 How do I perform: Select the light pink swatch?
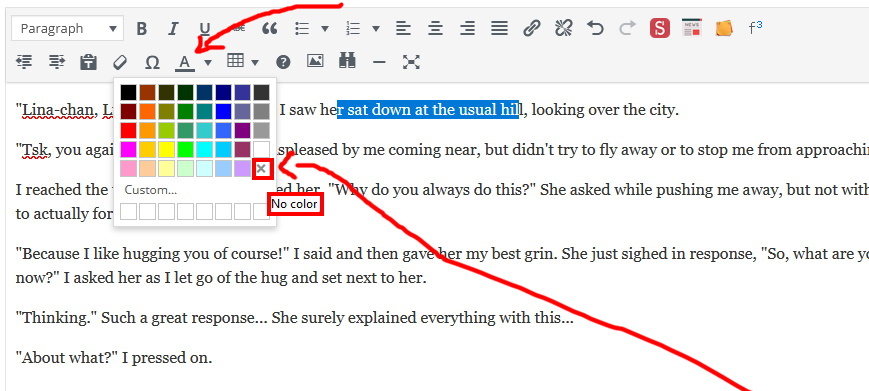(x=129, y=168)
